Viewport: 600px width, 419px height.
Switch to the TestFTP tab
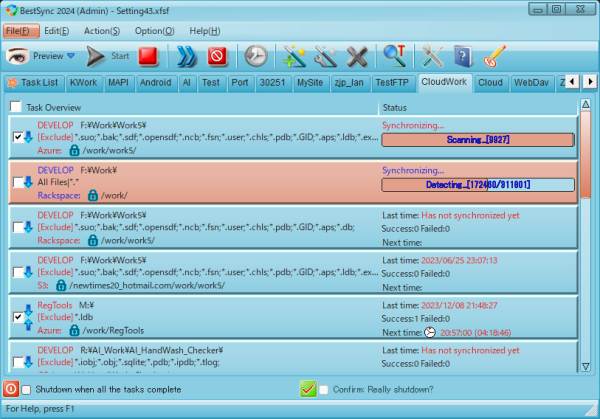coord(392,83)
